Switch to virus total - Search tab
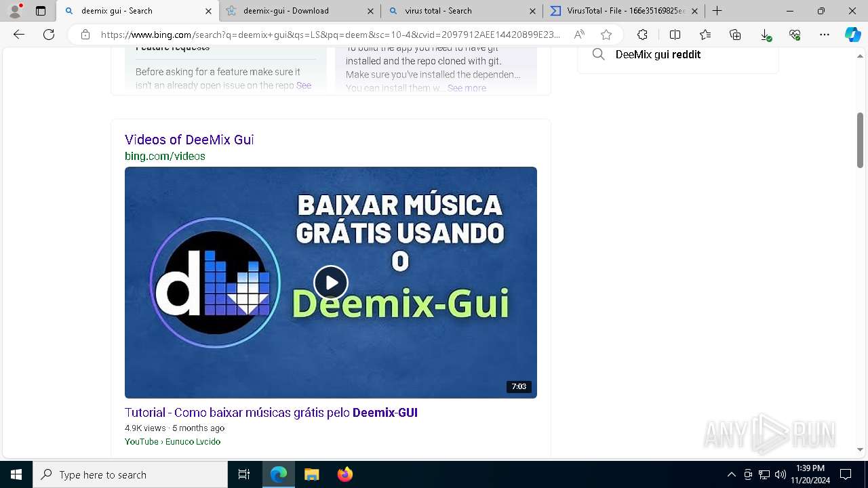The width and height of the screenshot is (868, 488). click(x=462, y=11)
